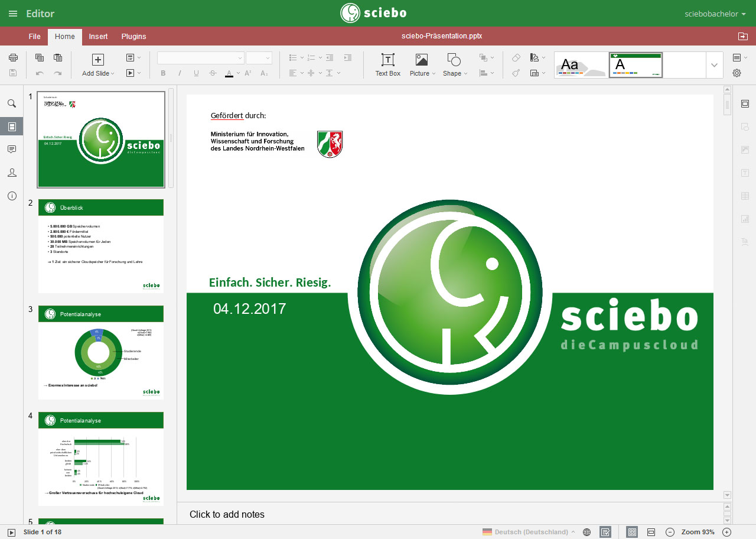Open the Plugins tab

point(133,37)
